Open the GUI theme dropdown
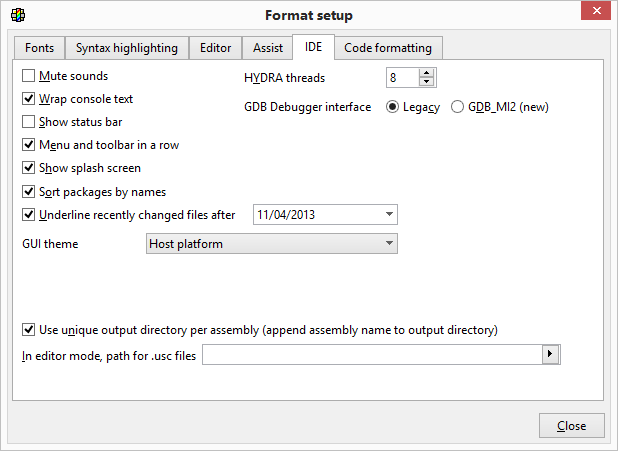Image resolution: width=618 pixels, height=451 pixels. coord(271,244)
